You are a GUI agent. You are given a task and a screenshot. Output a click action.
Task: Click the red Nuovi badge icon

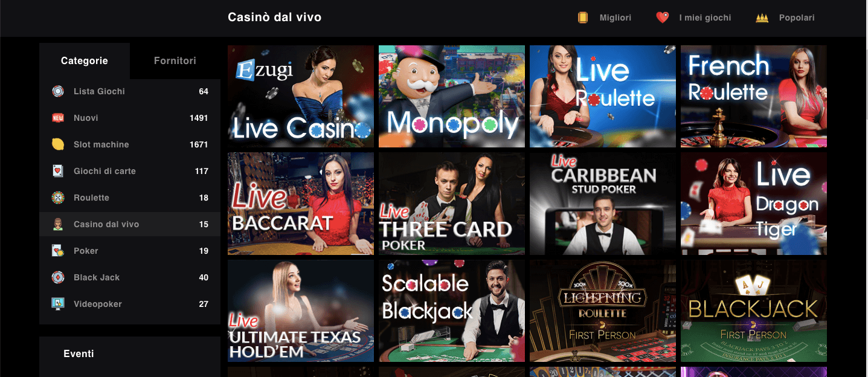pos(57,118)
